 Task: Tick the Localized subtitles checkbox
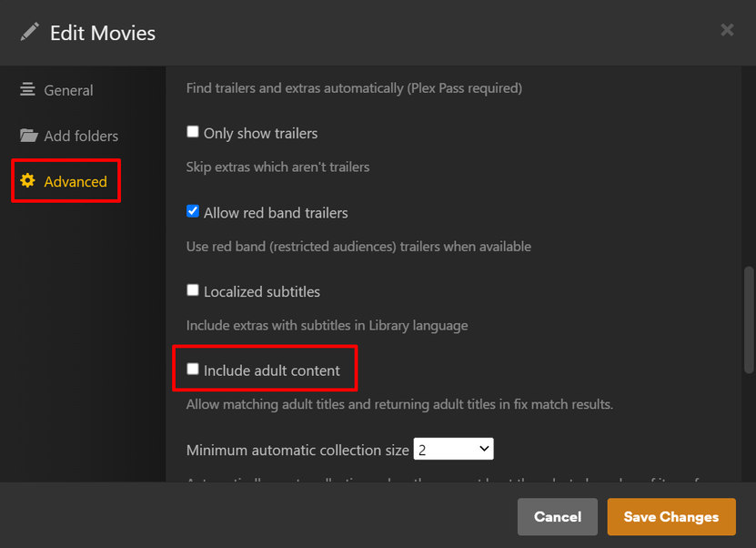(x=193, y=290)
